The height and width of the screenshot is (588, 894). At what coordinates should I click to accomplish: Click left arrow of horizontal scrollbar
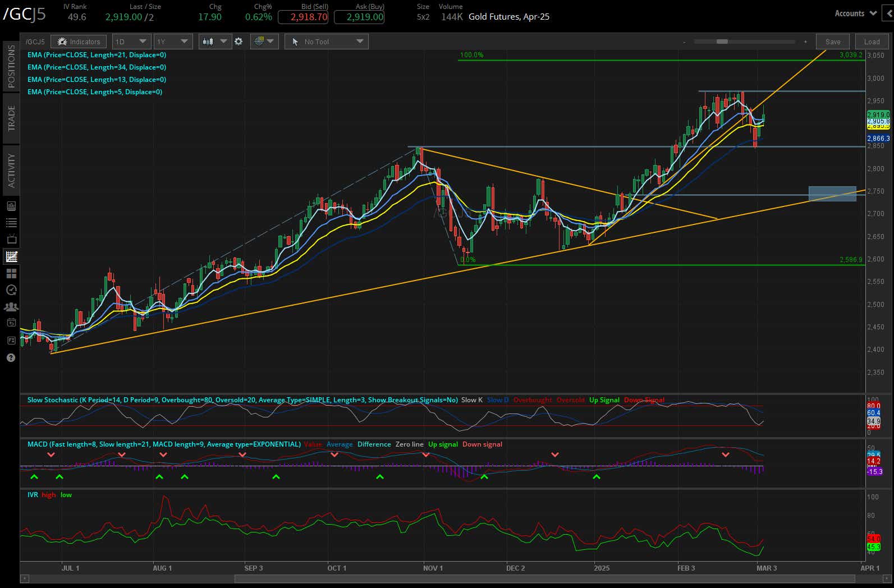click(x=24, y=577)
